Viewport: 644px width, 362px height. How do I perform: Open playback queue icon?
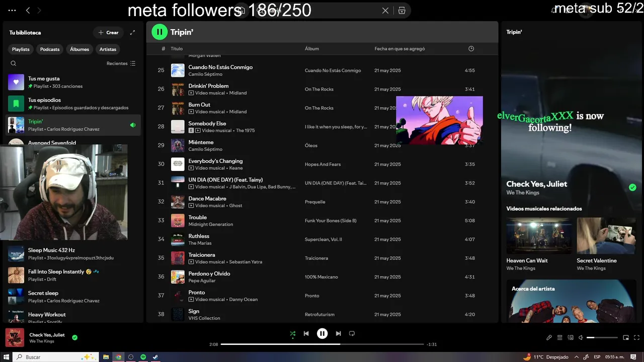pyautogui.click(x=559, y=338)
